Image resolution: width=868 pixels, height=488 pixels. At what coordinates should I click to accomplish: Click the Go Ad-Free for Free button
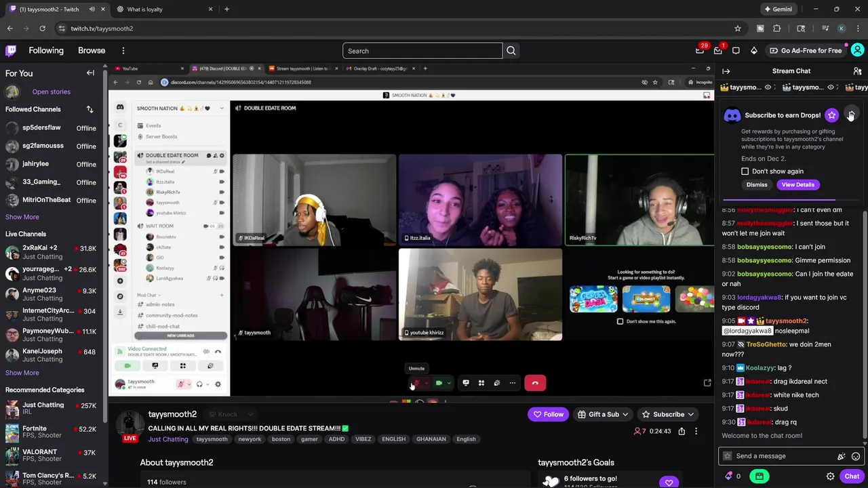[x=806, y=51]
